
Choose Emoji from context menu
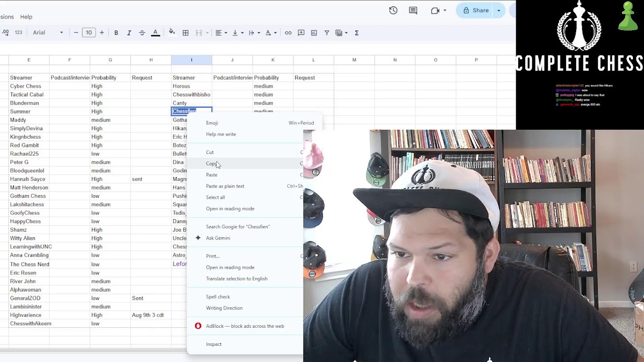(x=212, y=123)
